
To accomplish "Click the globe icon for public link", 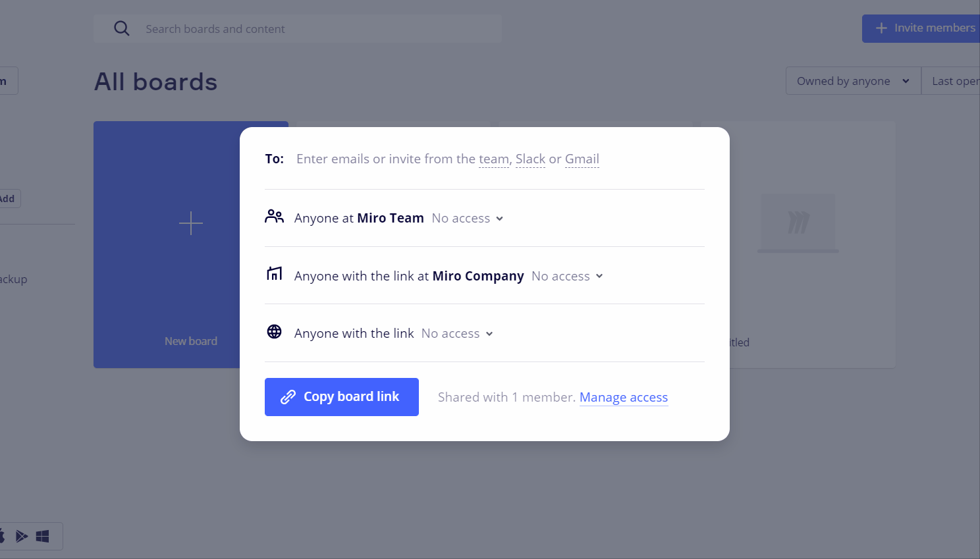I will (x=274, y=332).
